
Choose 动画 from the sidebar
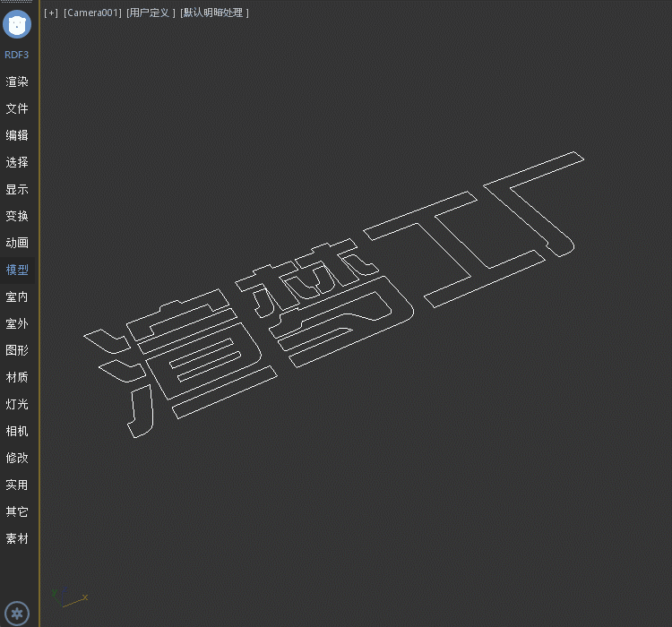click(17, 243)
